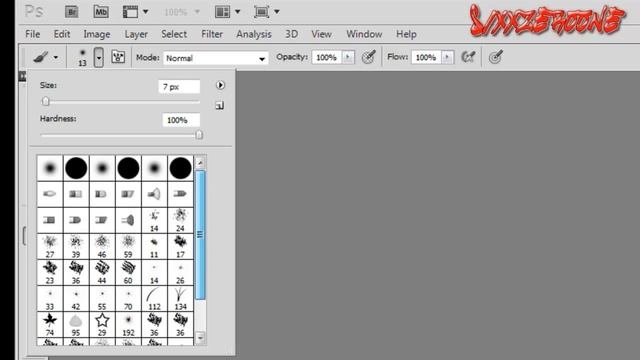Toggle tablet pressure for opacity
The image size is (640, 360).
click(x=368, y=57)
